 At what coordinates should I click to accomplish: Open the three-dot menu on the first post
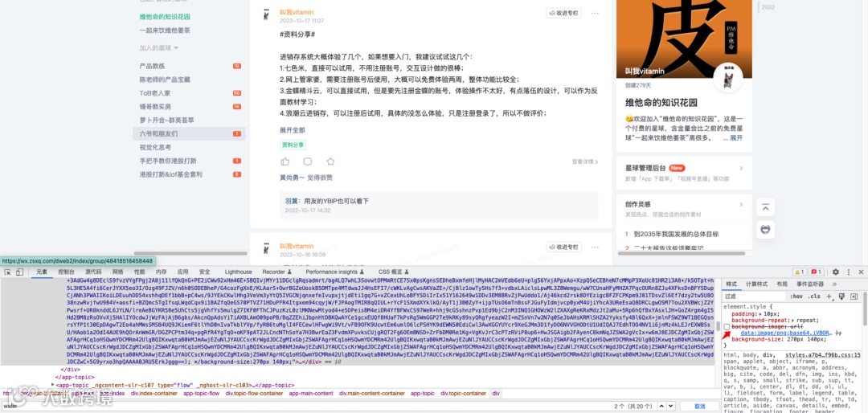click(x=595, y=14)
